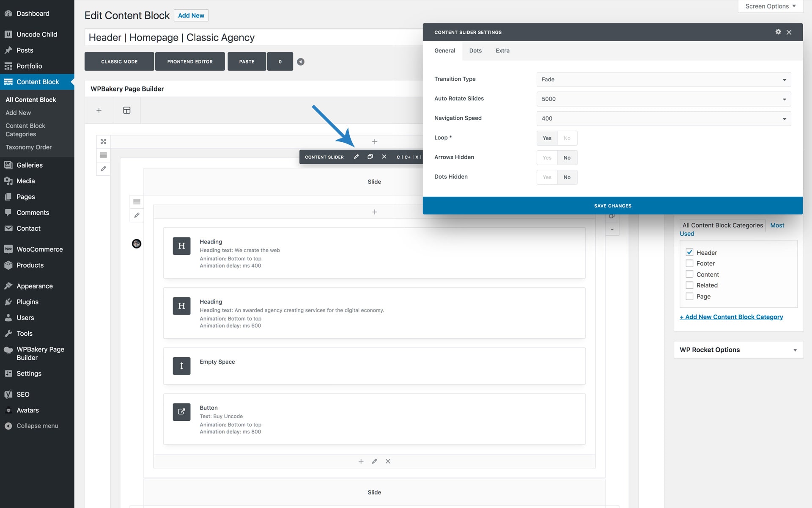Expand the WP Rocket Options panel

coord(795,350)
